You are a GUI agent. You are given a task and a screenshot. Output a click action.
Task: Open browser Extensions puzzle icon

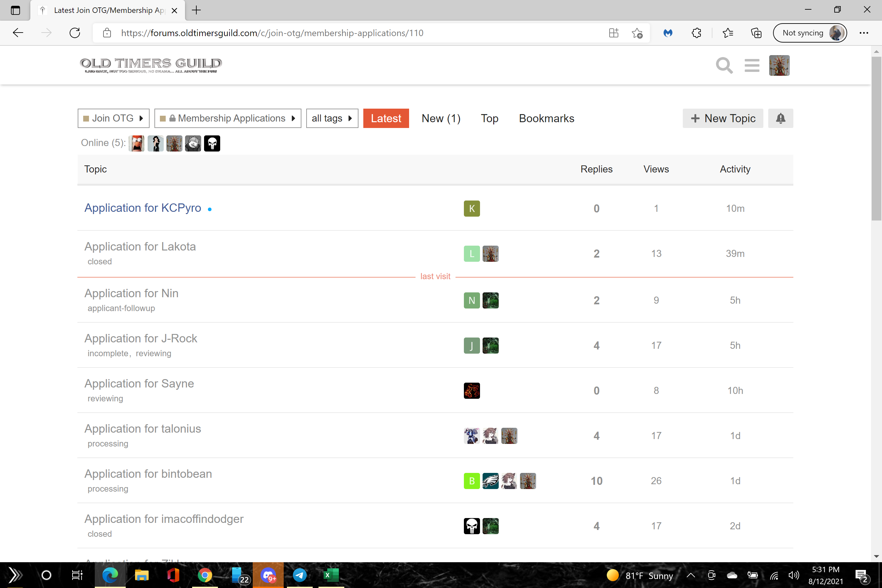tap(696, 33)
